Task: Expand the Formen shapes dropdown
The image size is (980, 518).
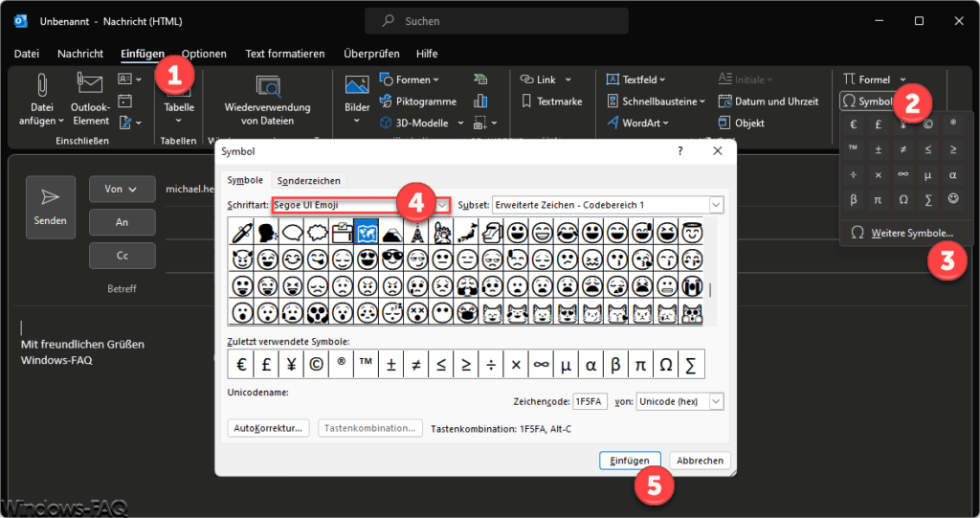Action: [435, 80]
